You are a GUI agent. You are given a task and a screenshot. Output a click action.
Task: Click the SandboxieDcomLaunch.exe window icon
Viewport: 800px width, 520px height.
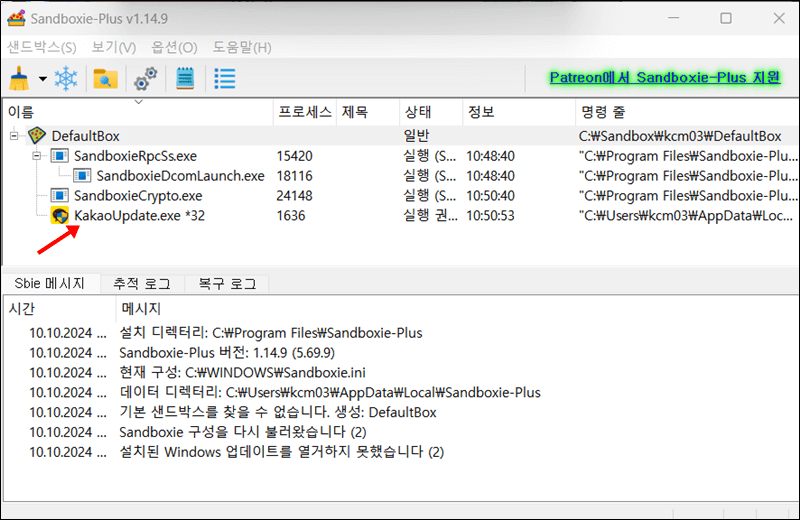coord(82,176)
